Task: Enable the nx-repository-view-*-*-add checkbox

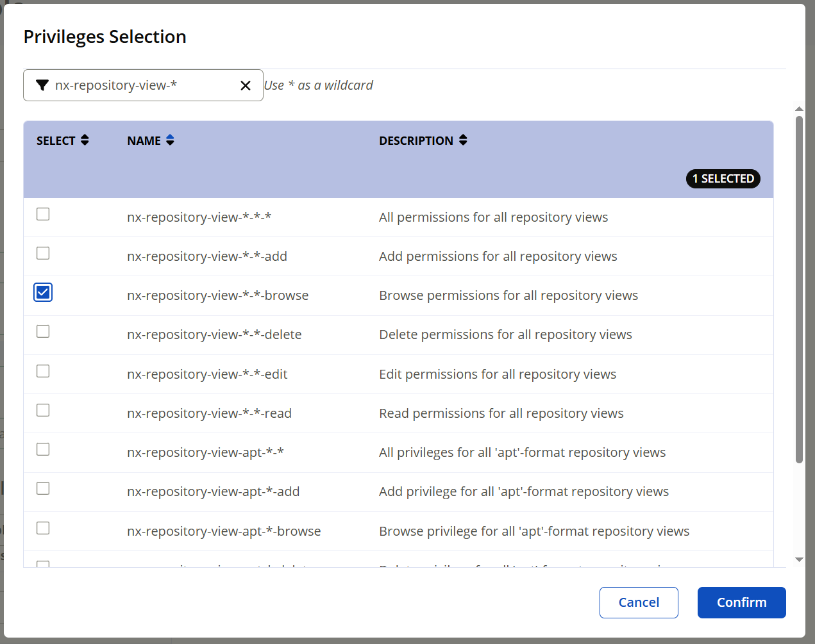Action: pyautogui.click(x=43, y=253)
